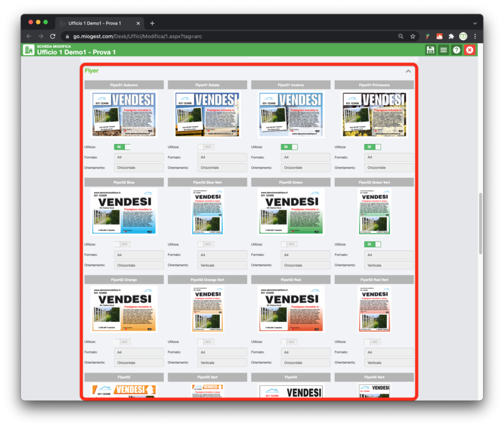Open the browser extensions puzzle icon
The image size is (504, 428).
[451, 36]
